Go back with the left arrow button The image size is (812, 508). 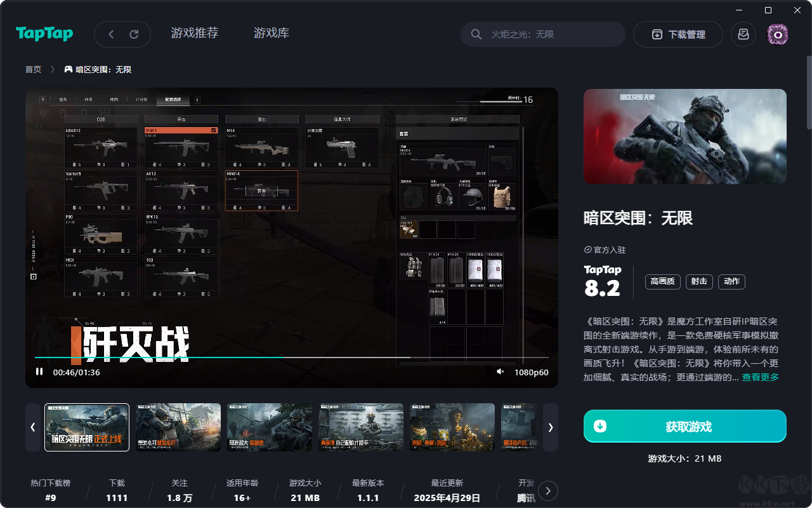[x=111, y=34]
